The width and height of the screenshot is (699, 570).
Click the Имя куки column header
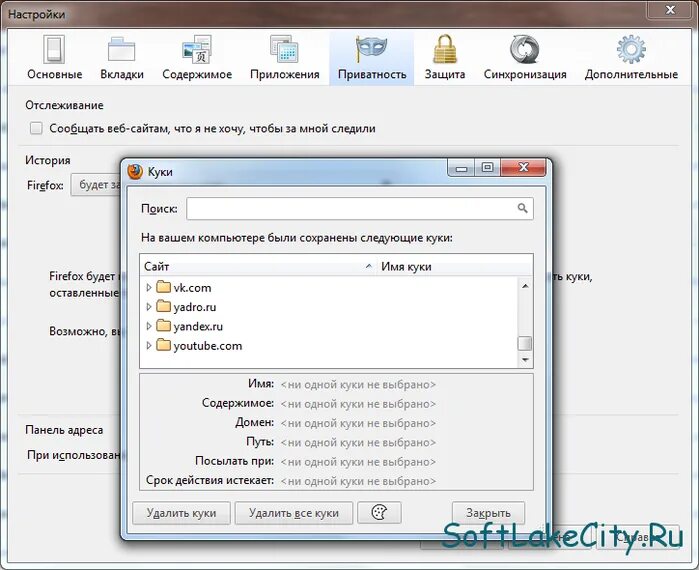pos(455,267)
